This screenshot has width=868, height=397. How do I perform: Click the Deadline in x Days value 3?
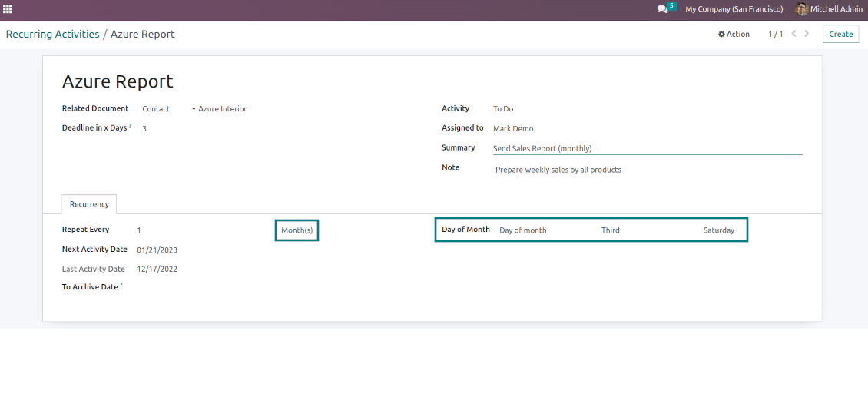point(144,128)
